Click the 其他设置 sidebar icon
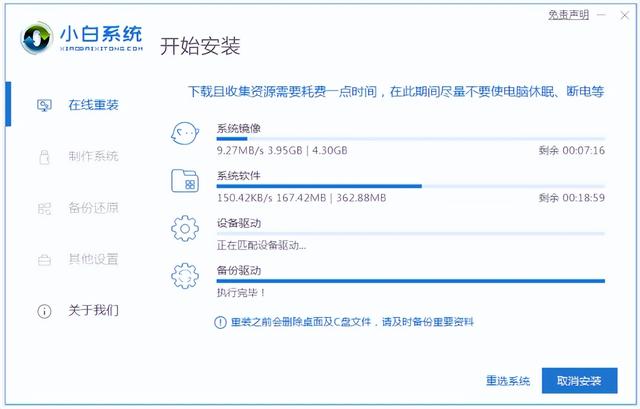640x409 pixels. tap(44, 259)
